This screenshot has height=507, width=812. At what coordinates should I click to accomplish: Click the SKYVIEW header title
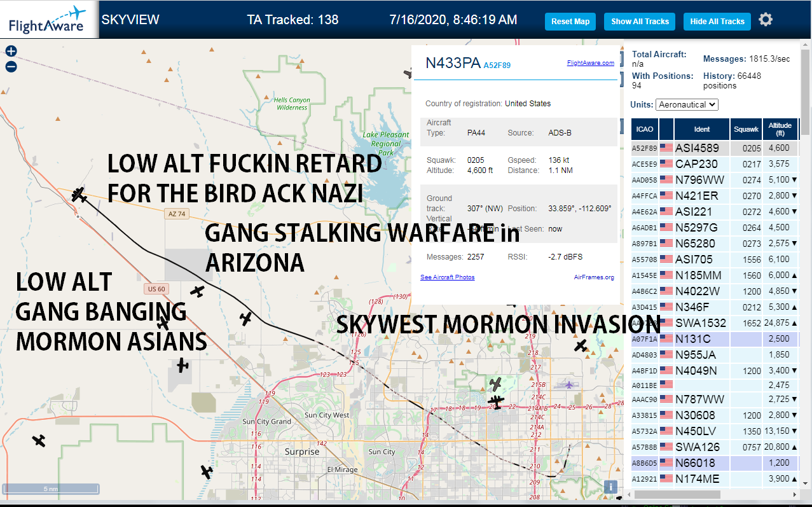[x=130, y=20]
